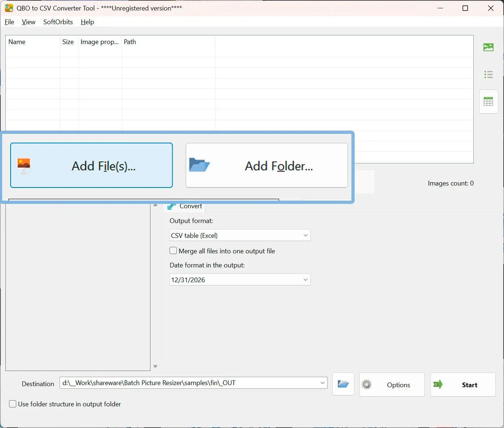Click the Date format in the output: label
The height and width of the screenshot is (428, 504).
(x=207, y=265)
